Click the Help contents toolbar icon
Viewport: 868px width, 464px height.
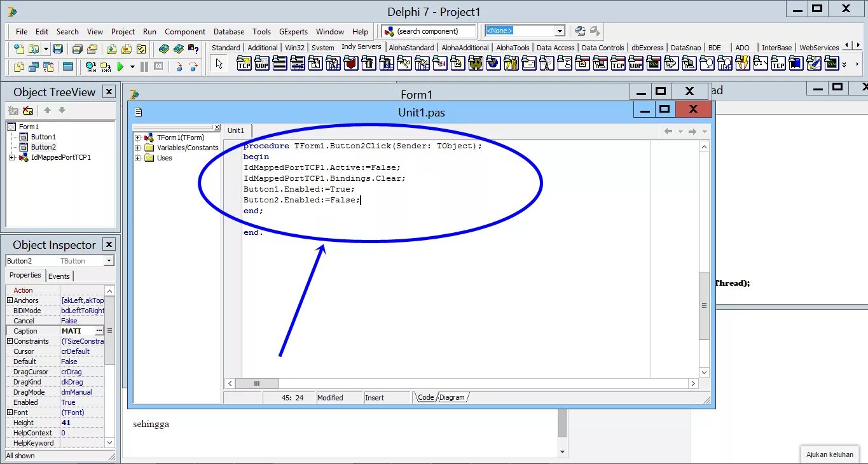164,49
